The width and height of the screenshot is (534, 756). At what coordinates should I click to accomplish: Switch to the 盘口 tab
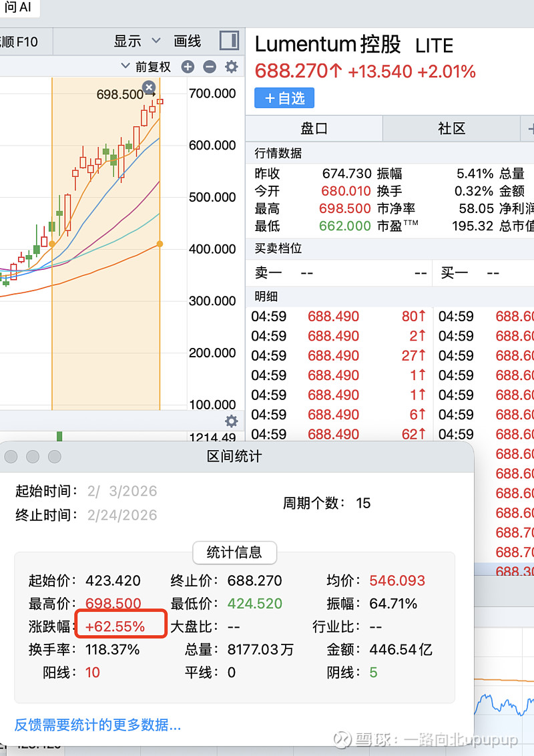314,128
